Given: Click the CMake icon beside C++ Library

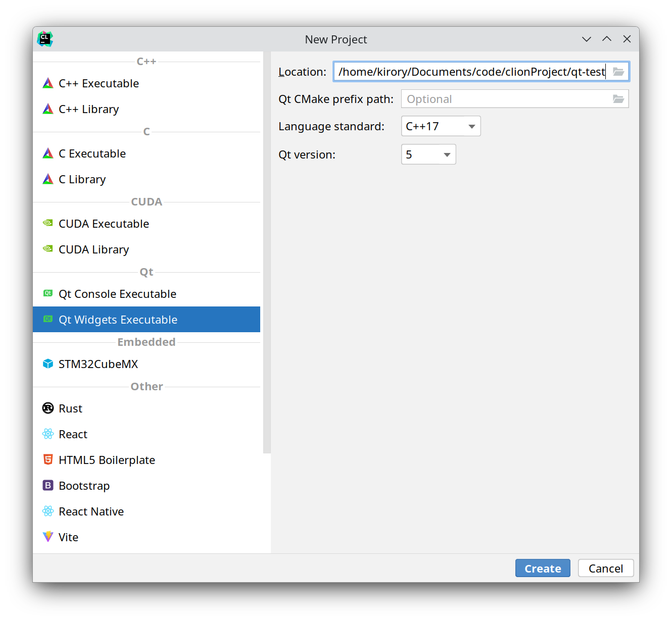Looking at the screenshot, I should click(x=48, y=109).
